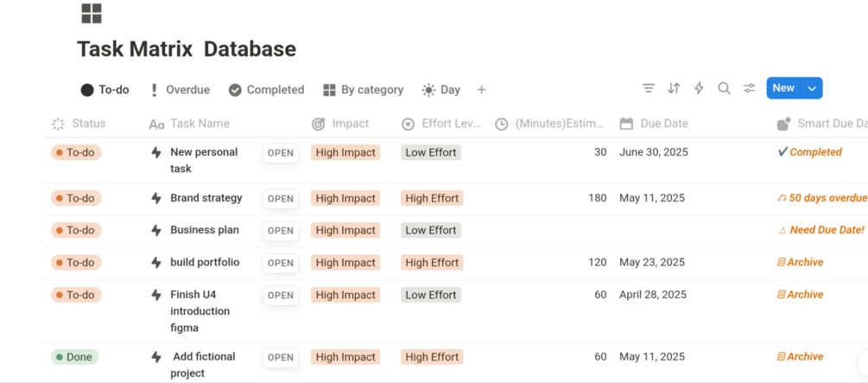This screenshot has width=868, height=383.
Task: Switch to the Completed tab
Action: [266, 90]
